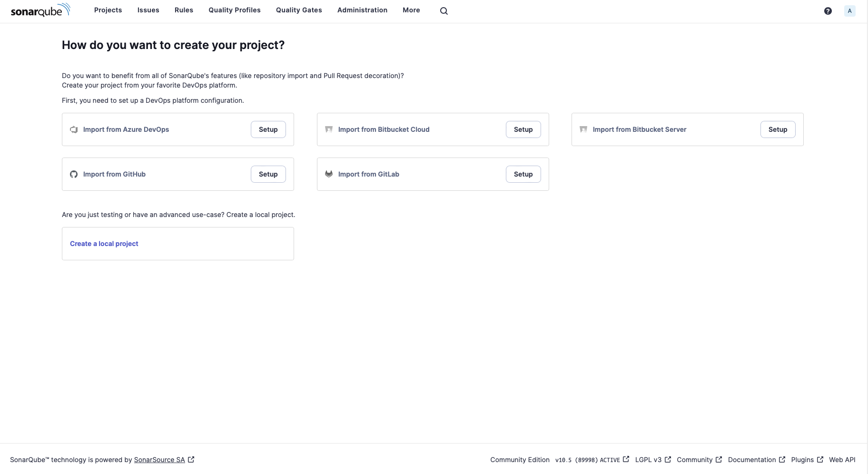This screenshot has height=474, width=868.
Task: Open the user avatar A menu
Action: click(850, 11)
